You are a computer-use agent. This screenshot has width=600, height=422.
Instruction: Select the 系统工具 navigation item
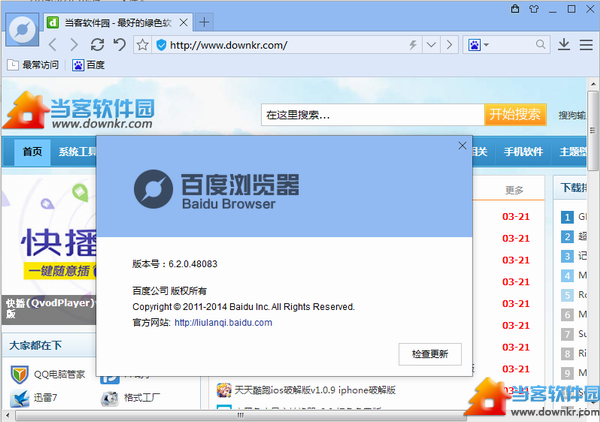(x=77, y=152)
